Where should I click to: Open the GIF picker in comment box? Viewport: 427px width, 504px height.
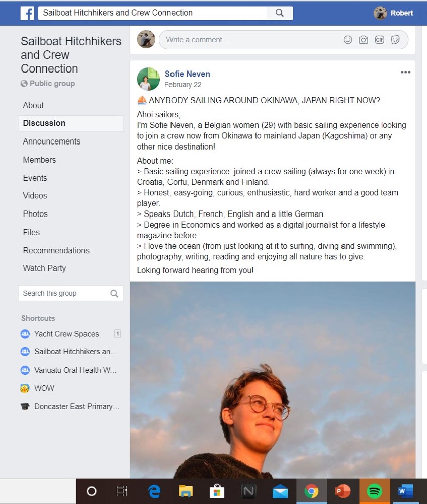pos(379,40)
